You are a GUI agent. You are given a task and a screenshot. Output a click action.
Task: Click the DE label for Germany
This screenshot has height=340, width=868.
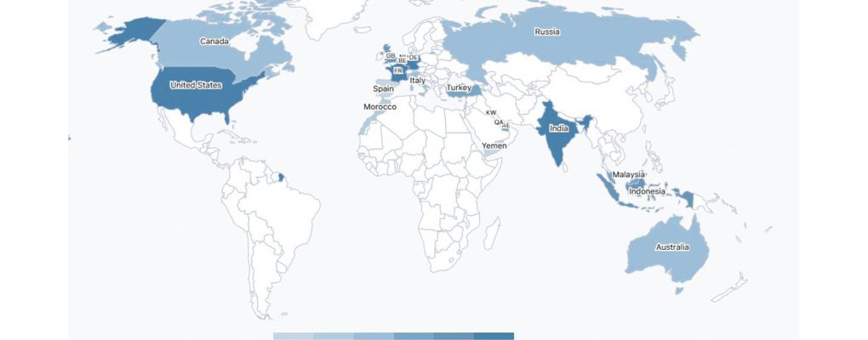(x=414, y=58)
